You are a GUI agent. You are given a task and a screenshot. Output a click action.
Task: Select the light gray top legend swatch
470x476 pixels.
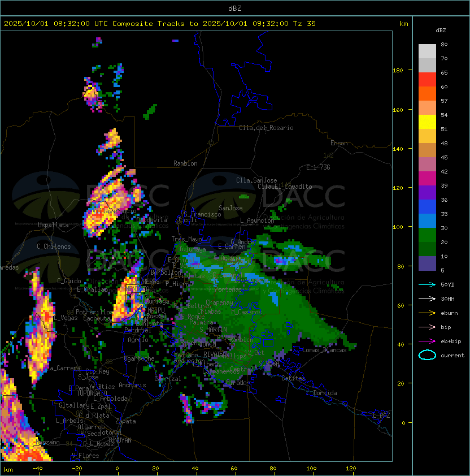427,51
